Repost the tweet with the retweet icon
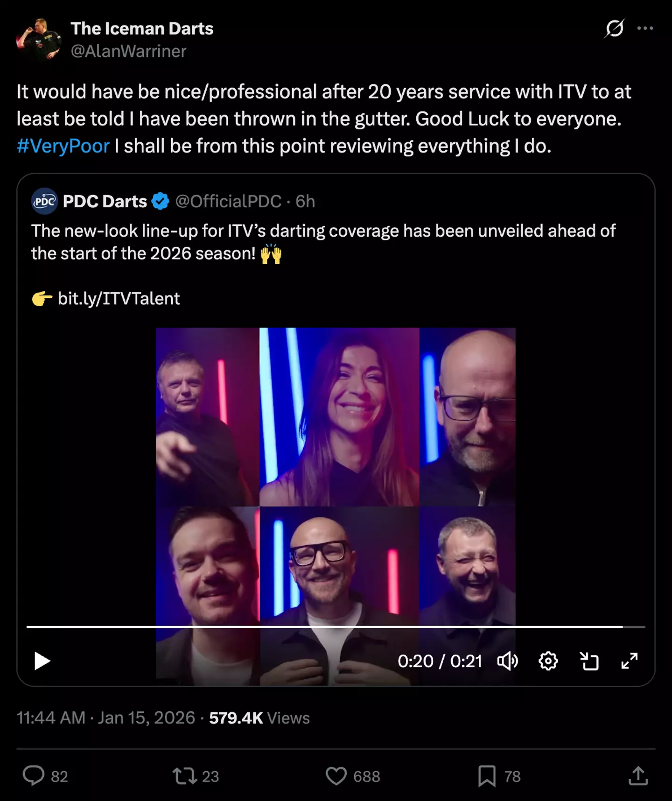The height and width of the screenshot is (801, 672). (x=185, y=776)
